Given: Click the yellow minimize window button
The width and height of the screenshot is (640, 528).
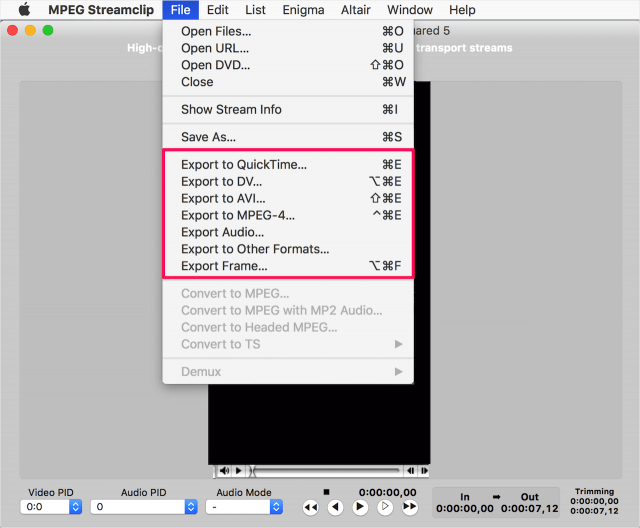Looking at the screenshot, I should [30, 30].
